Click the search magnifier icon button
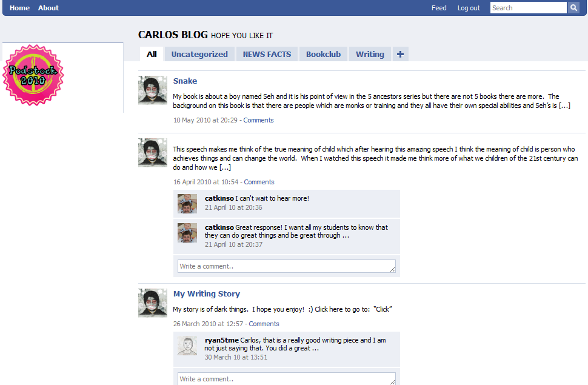This screenshot has width=588, height=385. tap(573, 7)
